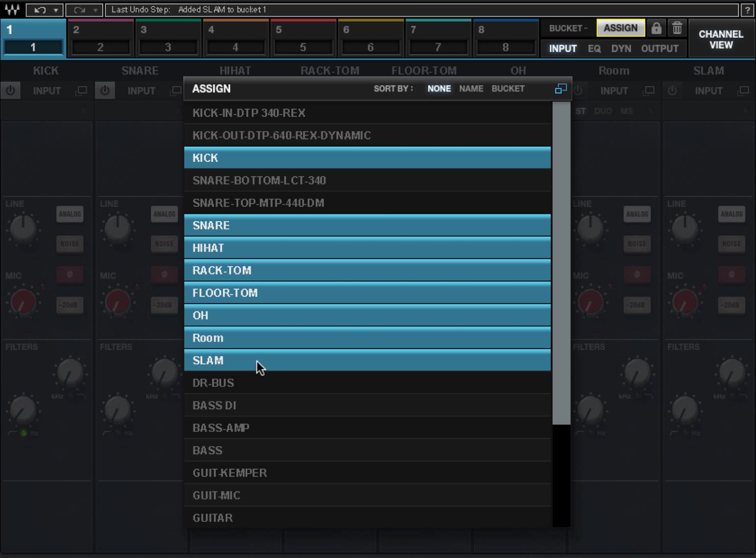Select KICK-OUT-DTP-640-REX-DYNAMIC track
Image resolution: width=756 pixels, height=558 pixels.
367,135
